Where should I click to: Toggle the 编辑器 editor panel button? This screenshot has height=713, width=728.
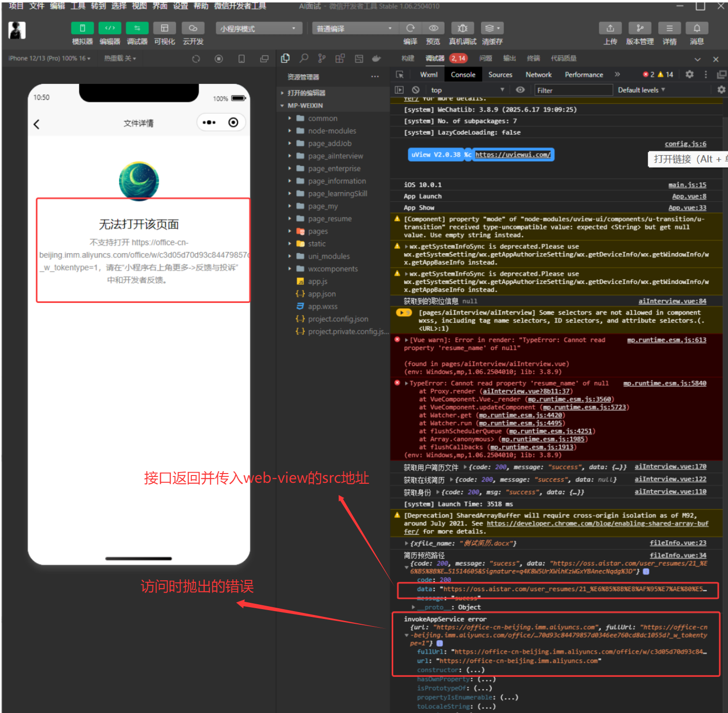tap(110, 28)
